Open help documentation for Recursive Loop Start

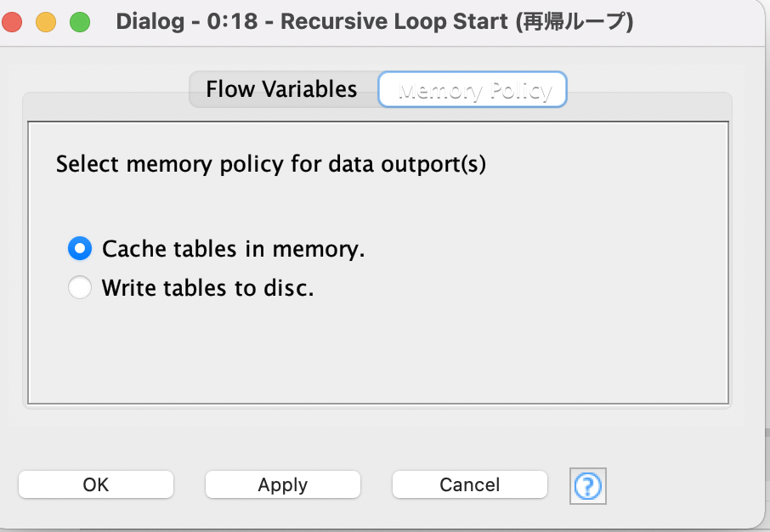point(587,485)
